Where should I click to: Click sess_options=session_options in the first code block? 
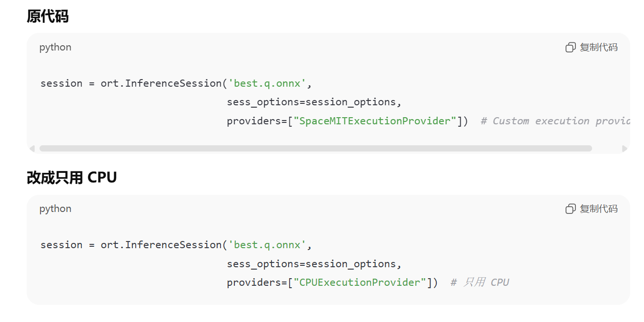coord(314,102)
